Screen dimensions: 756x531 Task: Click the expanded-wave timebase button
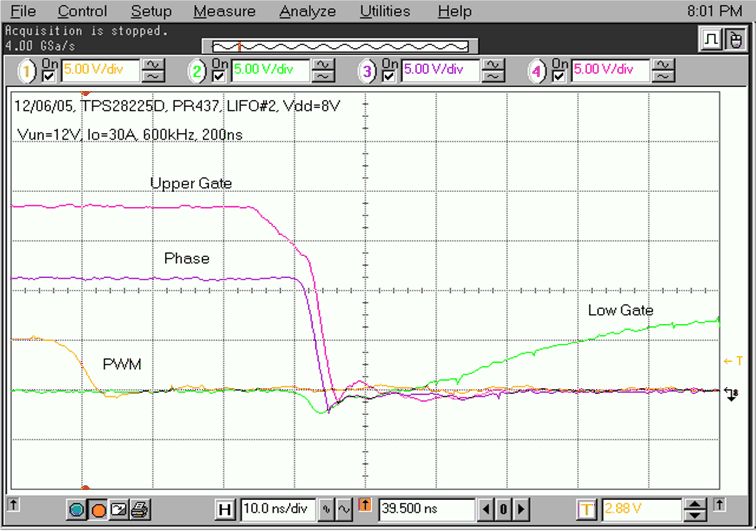(x=344, y=509)
